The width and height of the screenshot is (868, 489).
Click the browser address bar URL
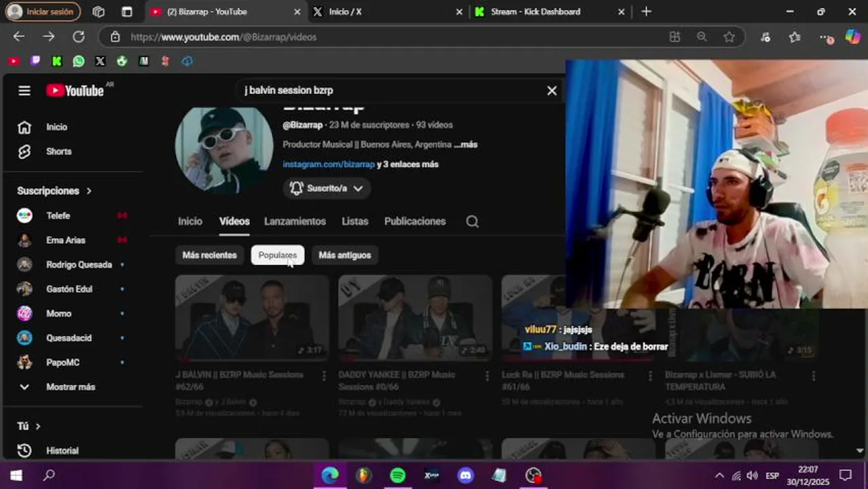click(x=223, y=37)
